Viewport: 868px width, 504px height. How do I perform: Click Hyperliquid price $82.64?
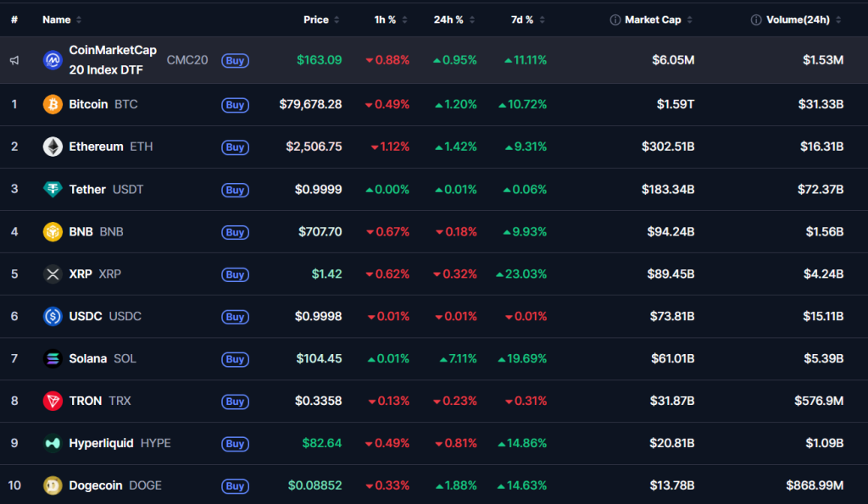(x=322, y=443)
